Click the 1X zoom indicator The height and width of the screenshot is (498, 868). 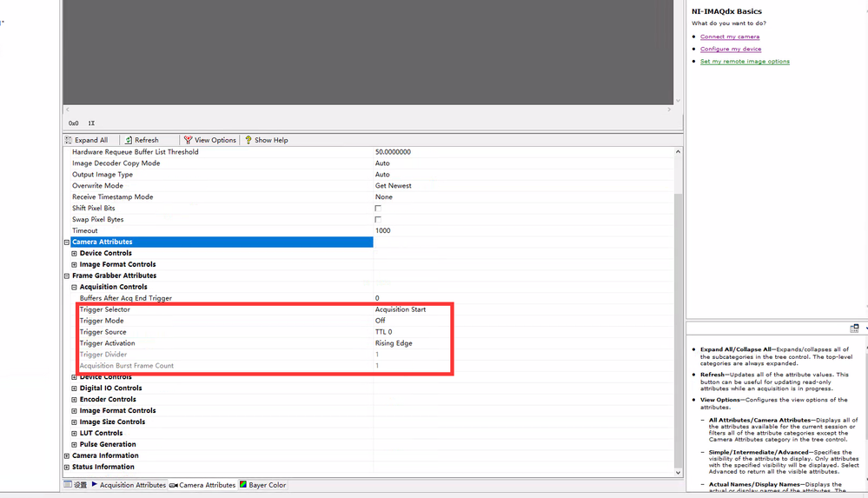coord(91,123)
